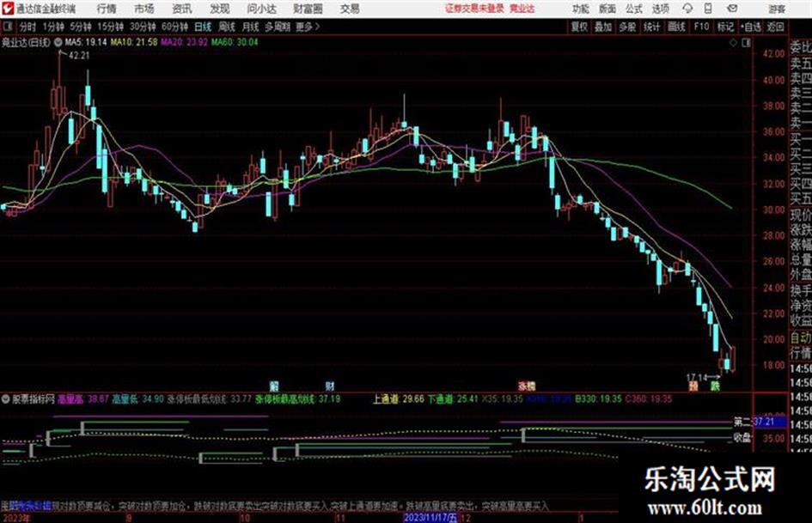Expand the main chart indicator dropdown arrow
This screenshot has width=812, height=523.
pos(58,42)
